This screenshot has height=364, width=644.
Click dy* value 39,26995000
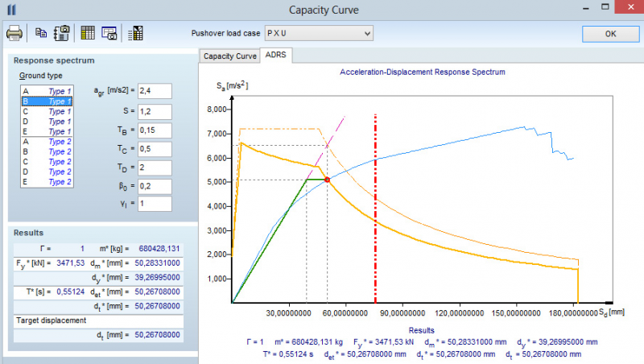pos(157,277)
